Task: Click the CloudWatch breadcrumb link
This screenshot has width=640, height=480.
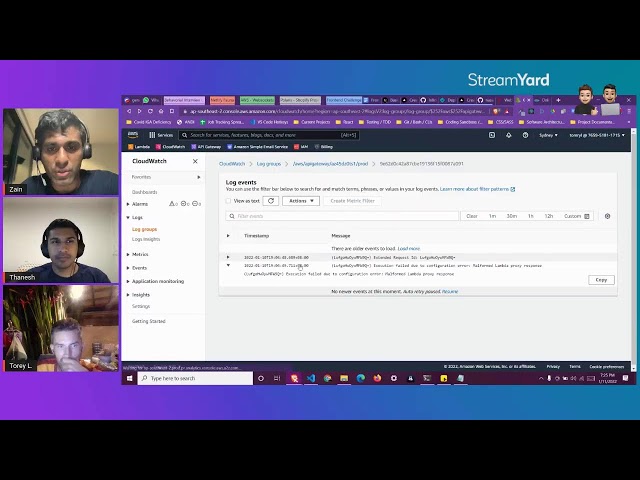Action: point(232,164)
